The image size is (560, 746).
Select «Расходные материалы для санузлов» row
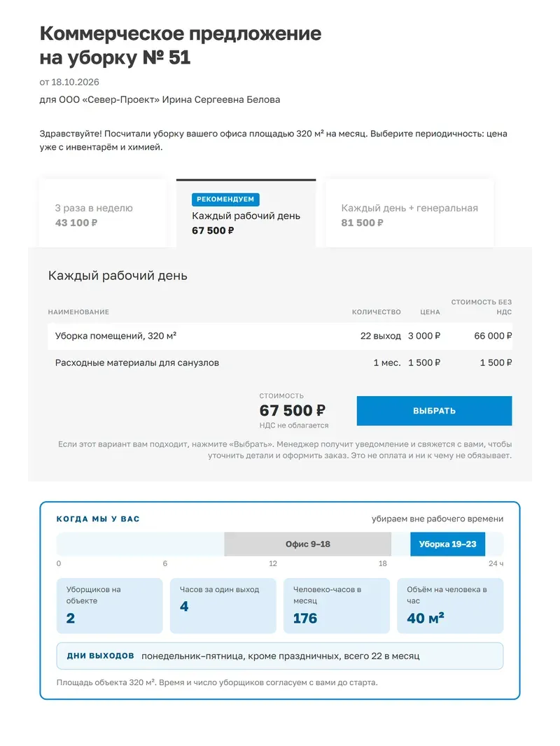pyautogui.click(x=280, y=363)
